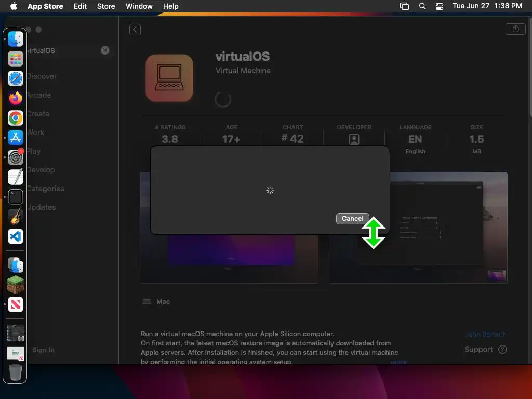Open the minimized window thumbnail in the Dock
The image size is (532, 399).
16,333
